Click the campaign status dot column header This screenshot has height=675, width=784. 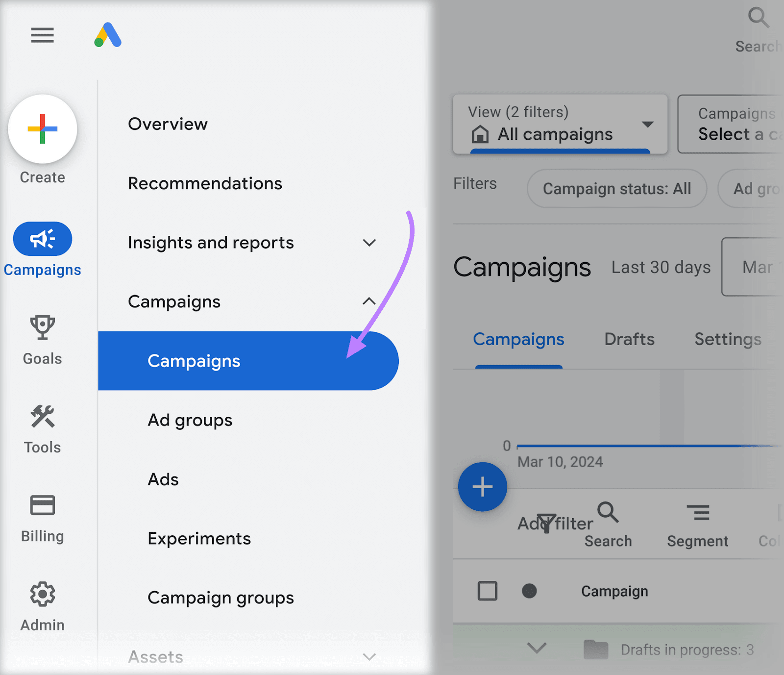tap(529, 591)
